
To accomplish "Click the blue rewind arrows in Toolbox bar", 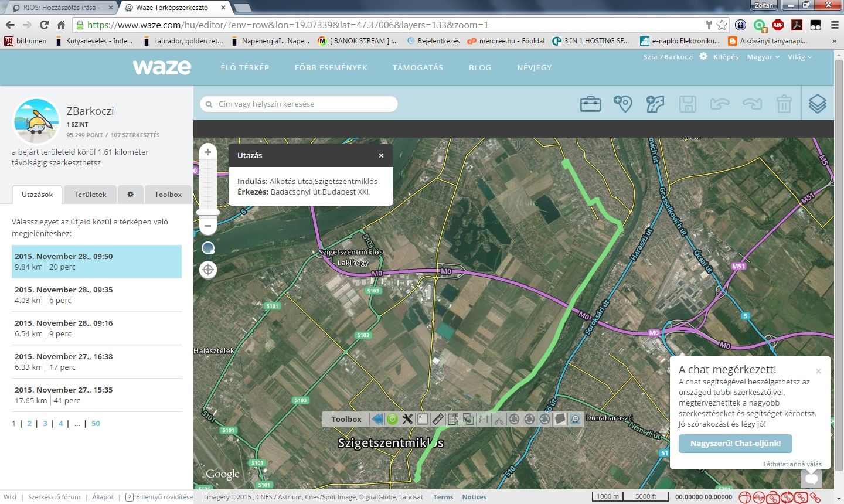I will coord(377,419).
